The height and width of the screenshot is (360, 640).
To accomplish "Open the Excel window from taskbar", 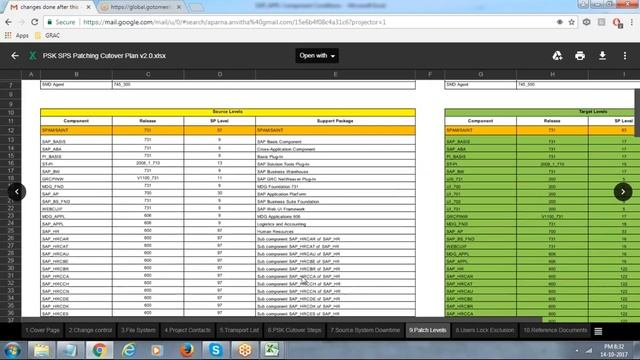I will pyautogui.click(x=271, y=350).
